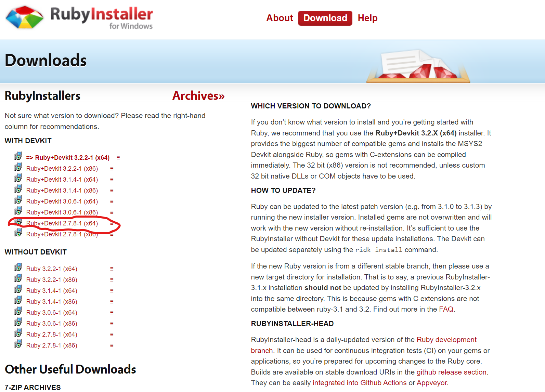Go to the Download tab

(x=325, y=18)
